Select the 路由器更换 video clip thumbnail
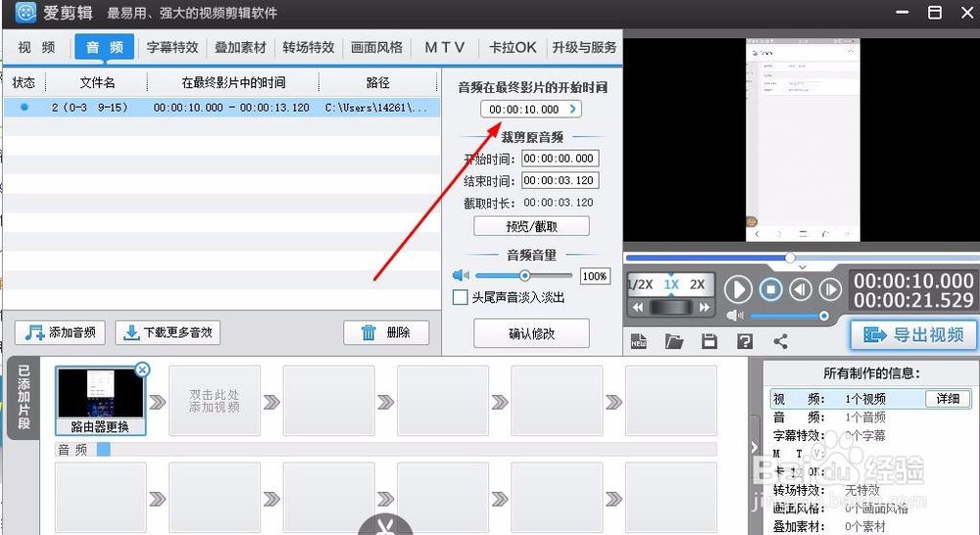This screenshot has height=535, width=980. [x=100, y=400]
